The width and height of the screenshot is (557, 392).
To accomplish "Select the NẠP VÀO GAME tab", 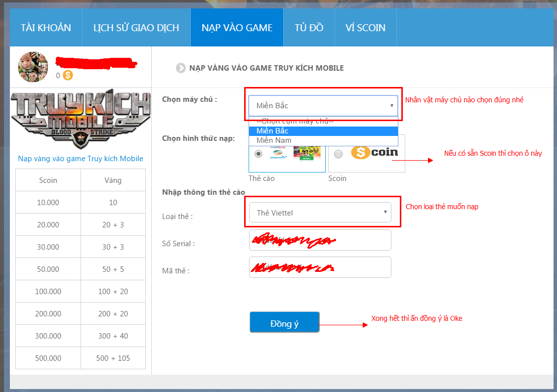I will [x=237, y=27].
